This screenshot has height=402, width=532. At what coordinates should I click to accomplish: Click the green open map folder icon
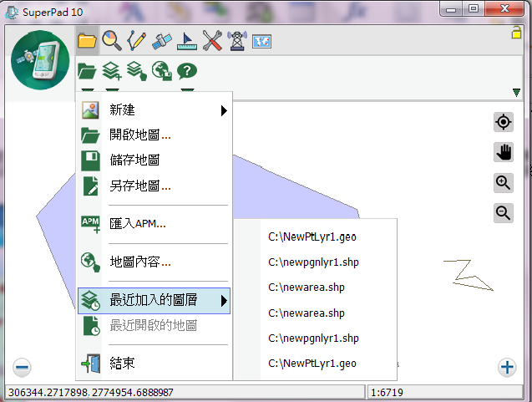(87, 71)
